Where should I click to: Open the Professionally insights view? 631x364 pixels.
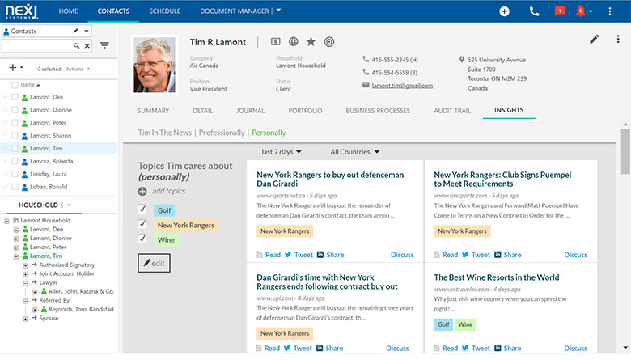(222, 133)
